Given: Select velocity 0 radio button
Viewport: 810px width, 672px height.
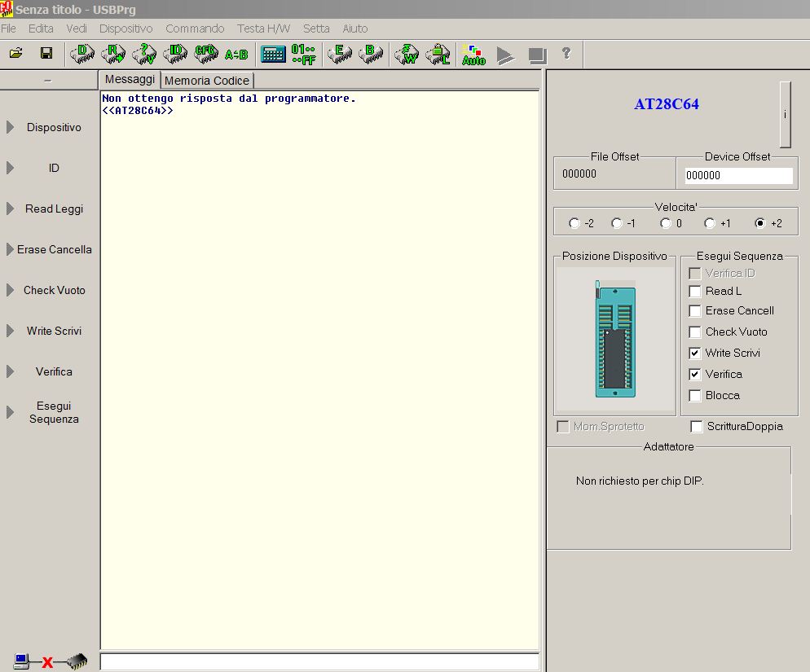Looking at the screenshot, I should [x=666, y=223].
